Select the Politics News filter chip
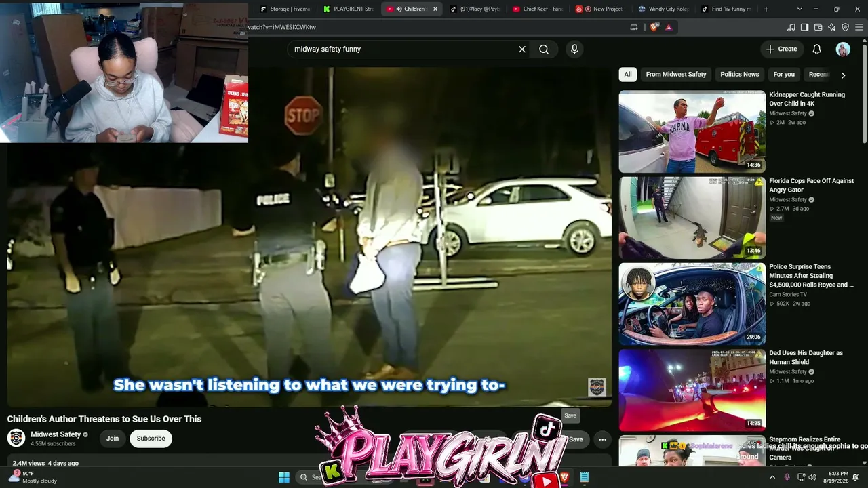The height and width of the screenshot is (488, 868). coord(739,75)
